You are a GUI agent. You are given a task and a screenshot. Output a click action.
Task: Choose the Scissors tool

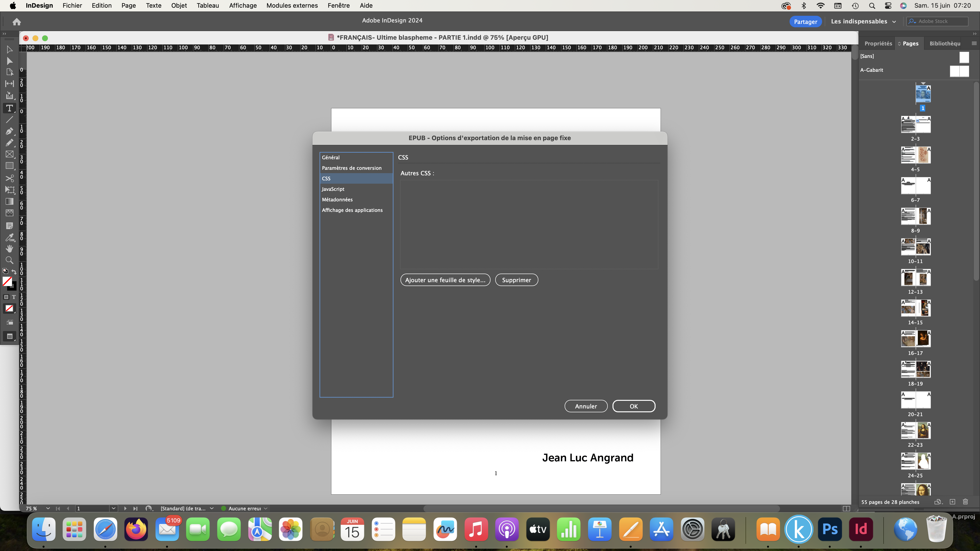9,179
